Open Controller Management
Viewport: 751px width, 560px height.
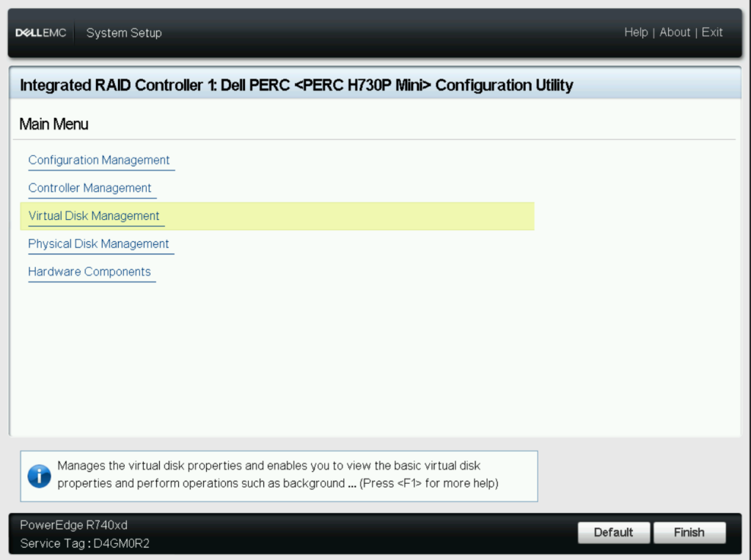click(x=89, y=188)
